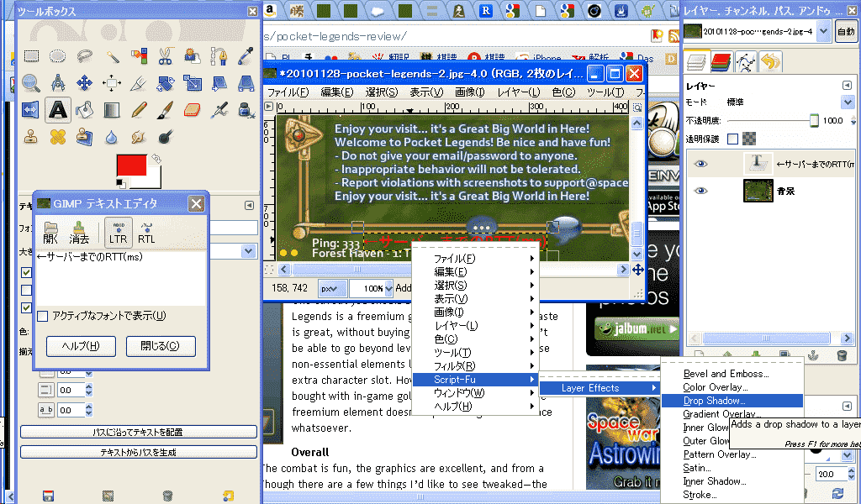Select the Blend gradient tool
The height and width of the screenshot is (504, 861).
coord(112,110)
